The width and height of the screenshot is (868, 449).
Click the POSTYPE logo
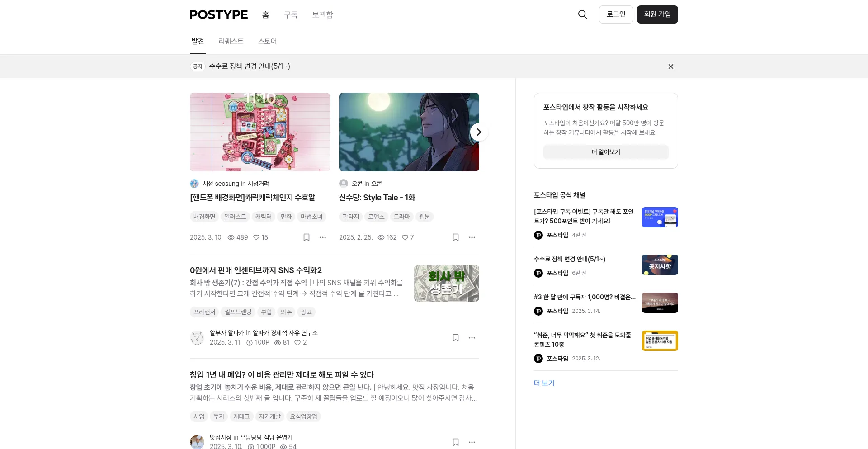pyautogui.click(x=219, y=14)
